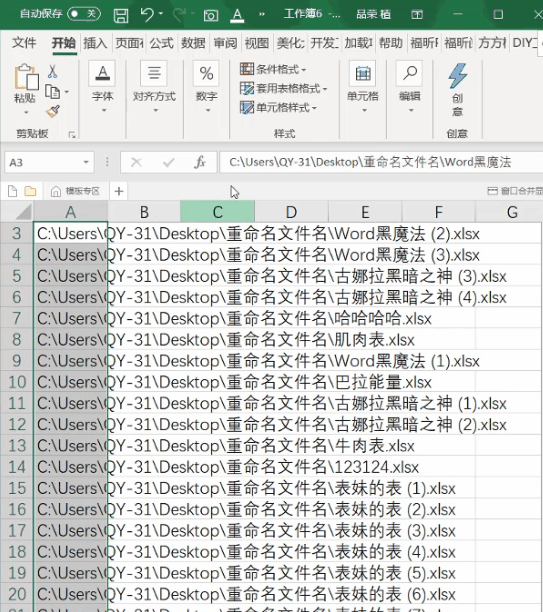The height and width of the screenshot is (612, 543).
Task: Select column A header
Action: (x=71, y=212)
